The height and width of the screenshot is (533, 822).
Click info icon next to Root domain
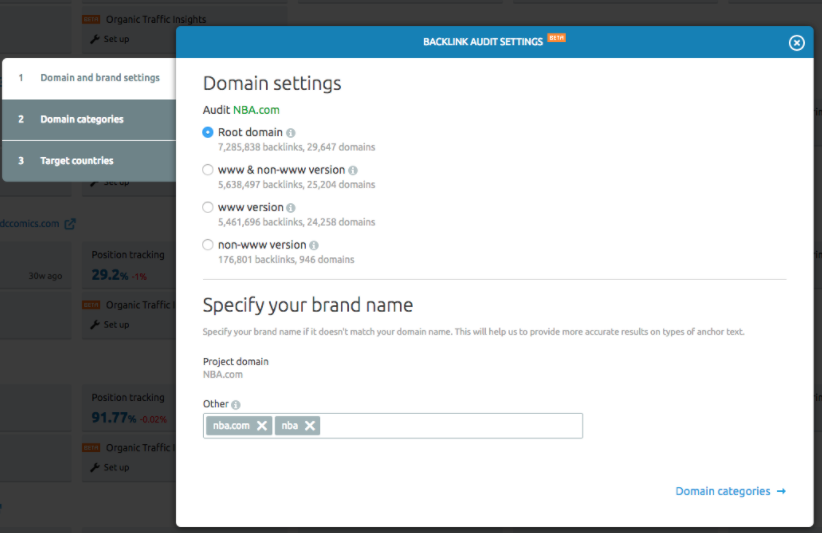[x=291, y=133]
